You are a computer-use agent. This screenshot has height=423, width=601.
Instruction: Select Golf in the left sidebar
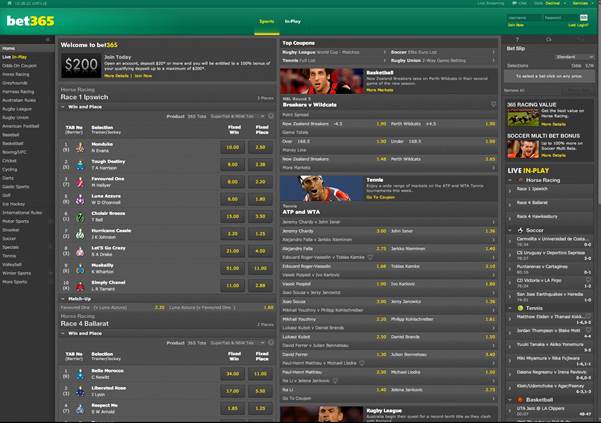(27, 195)
